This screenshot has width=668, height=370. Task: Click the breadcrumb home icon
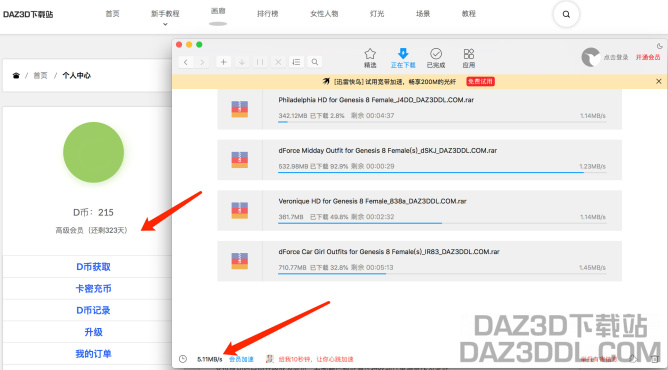coord(16,76)
